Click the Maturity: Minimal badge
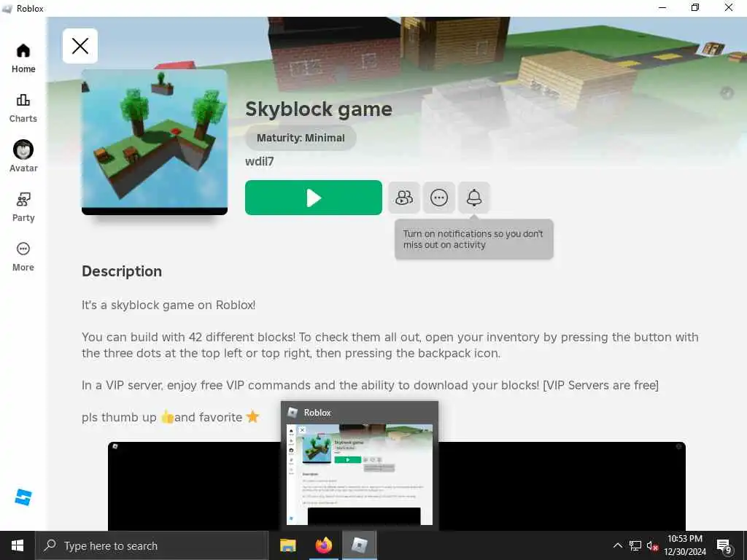This screenshot has width=747, height=560. tap(301, 138)
